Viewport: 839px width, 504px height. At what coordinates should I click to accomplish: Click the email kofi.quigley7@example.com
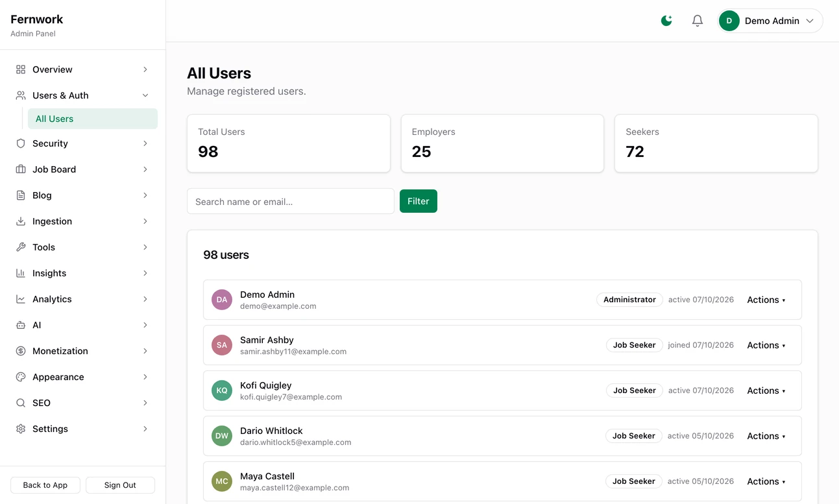tap(291, 397)
